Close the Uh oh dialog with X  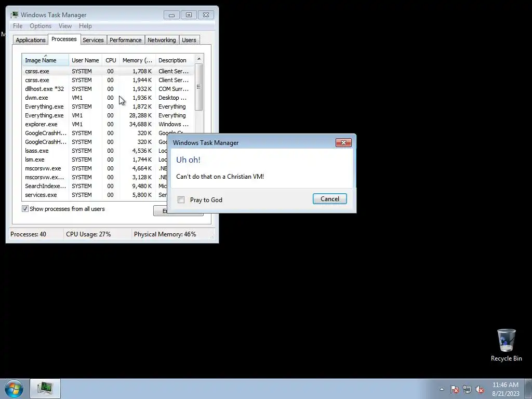pos(343,142)
